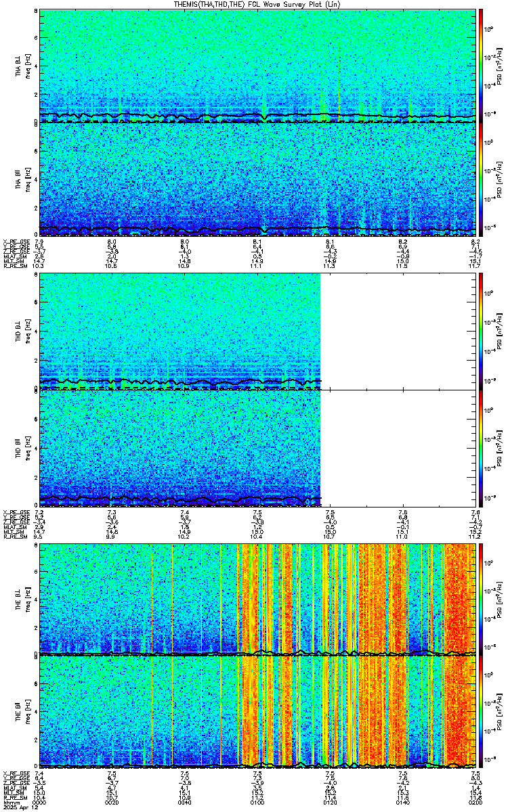Select the THE B-parallel spectrogram panel
Screen dimensions: 508x812
258,713
